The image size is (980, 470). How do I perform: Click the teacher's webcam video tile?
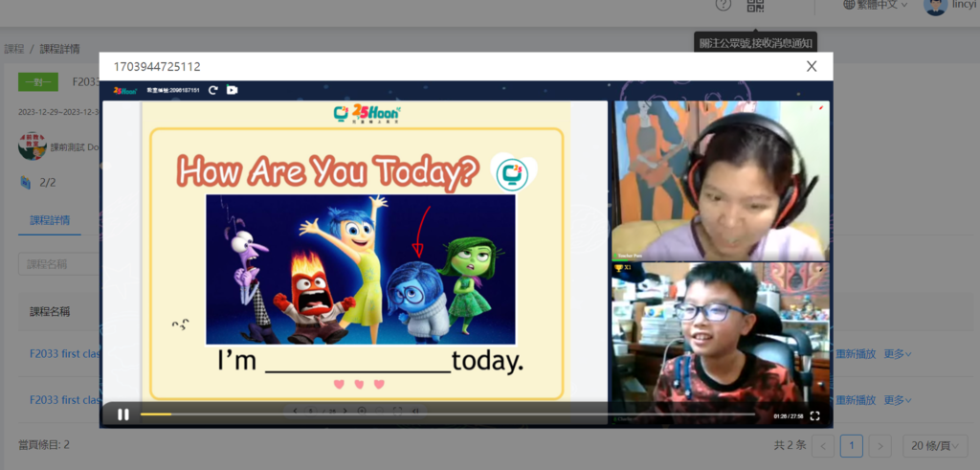click(x=721, y=181)
